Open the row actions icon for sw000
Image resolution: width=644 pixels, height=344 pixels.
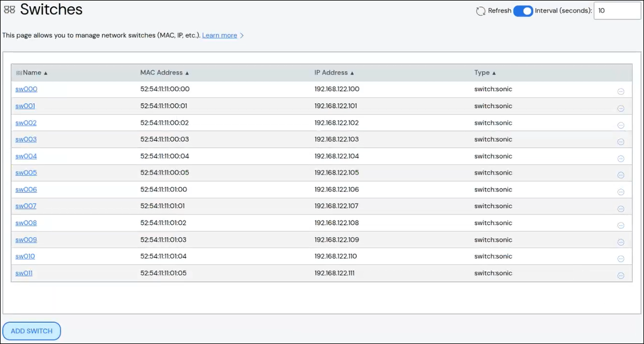pos(620,91)
